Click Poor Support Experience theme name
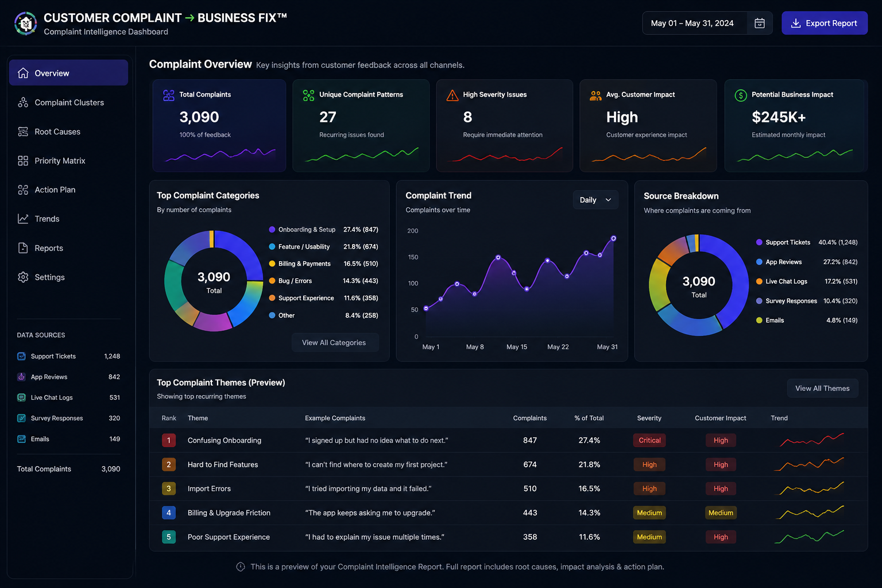Image resolution: width=882 pixels, height=588 pixels. [x=229, y=537]
